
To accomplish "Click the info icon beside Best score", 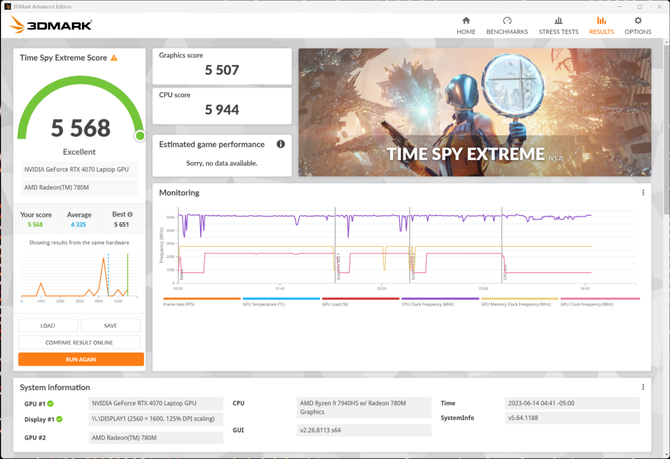I will 130,214.
